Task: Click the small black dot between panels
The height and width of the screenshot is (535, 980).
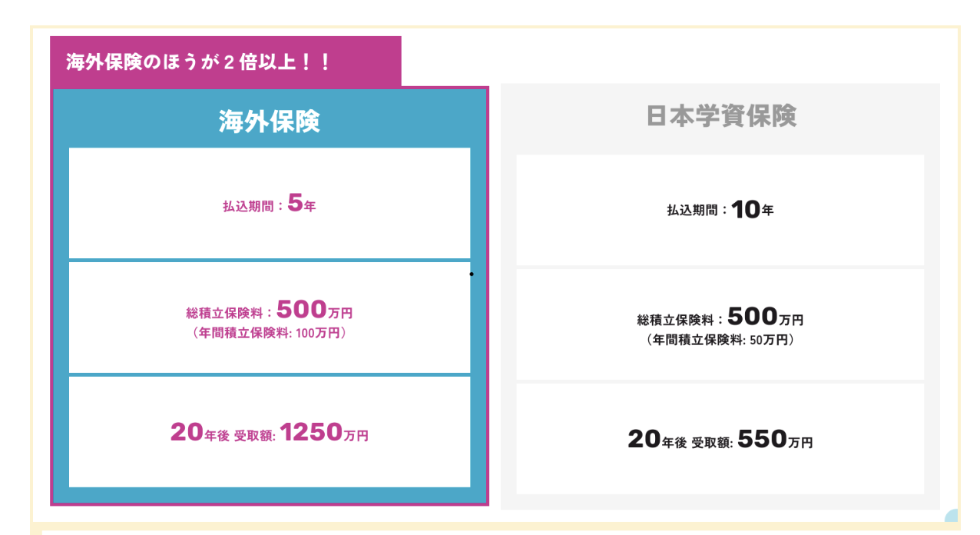Action: [472, 274]
